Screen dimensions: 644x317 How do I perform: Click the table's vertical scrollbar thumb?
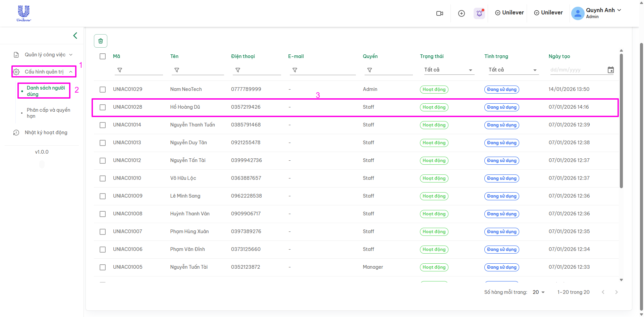(621, 121)
